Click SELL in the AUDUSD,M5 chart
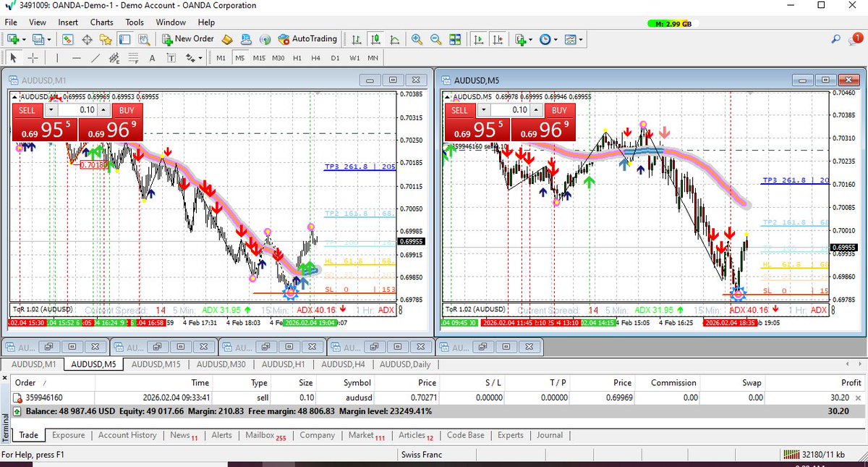The height and width of the screenshot is (467, 868). point(459,110)
